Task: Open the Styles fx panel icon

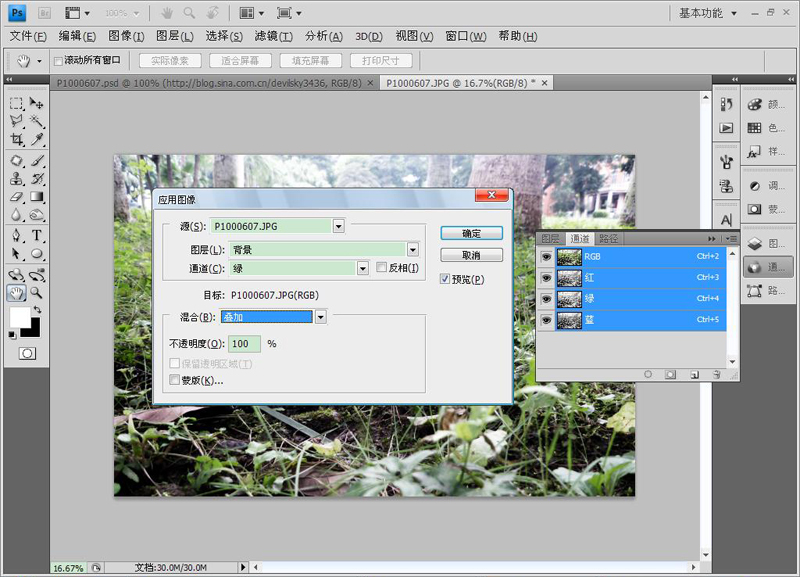Action: (x=755, y=152)
